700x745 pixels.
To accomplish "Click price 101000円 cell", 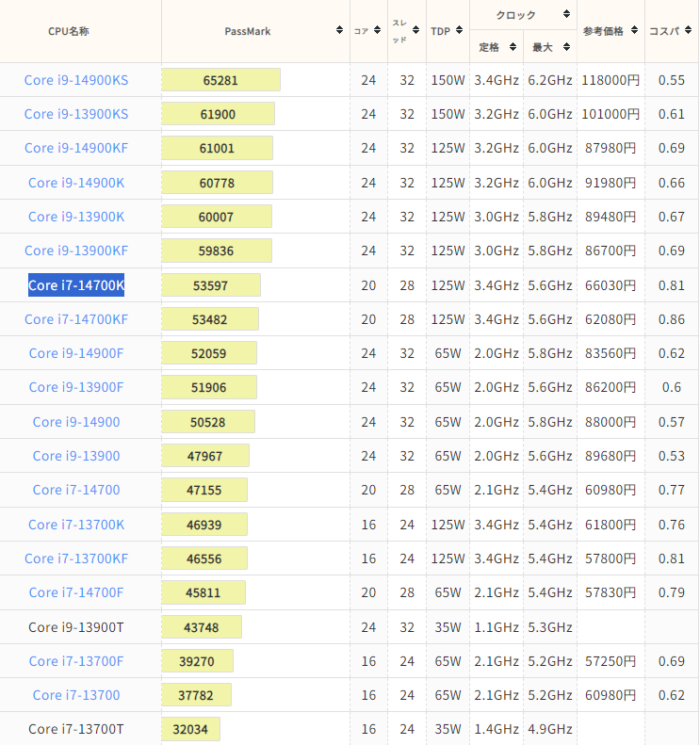I will coord(610,114).
